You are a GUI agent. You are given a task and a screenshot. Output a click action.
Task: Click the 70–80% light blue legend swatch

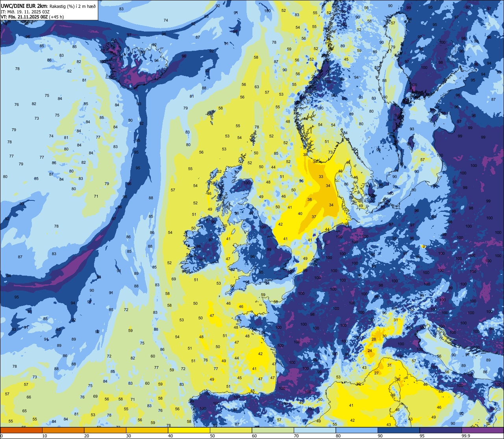pyautogui.click(x=315, y=430)
